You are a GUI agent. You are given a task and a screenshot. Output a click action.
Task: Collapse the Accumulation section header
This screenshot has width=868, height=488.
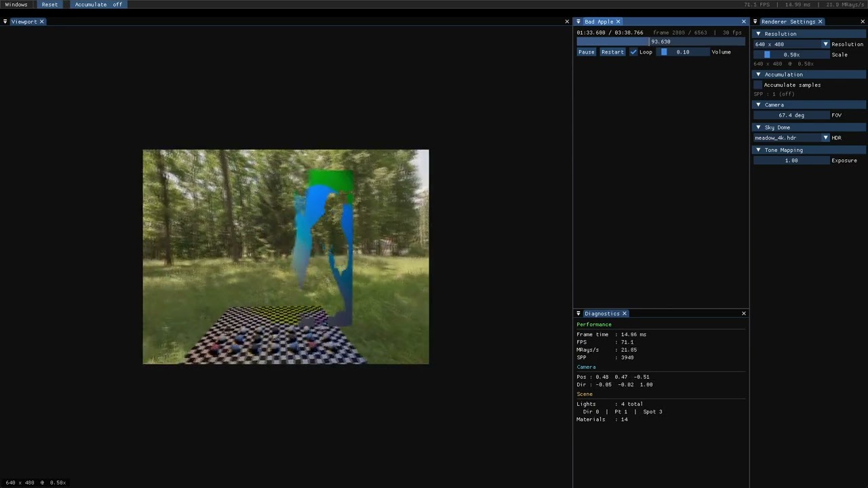pyautogui.click(x=809, y=75)
